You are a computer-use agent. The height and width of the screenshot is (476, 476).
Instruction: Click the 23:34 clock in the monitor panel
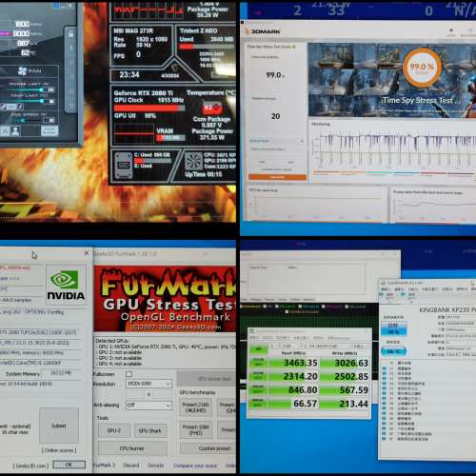(129, 75)
